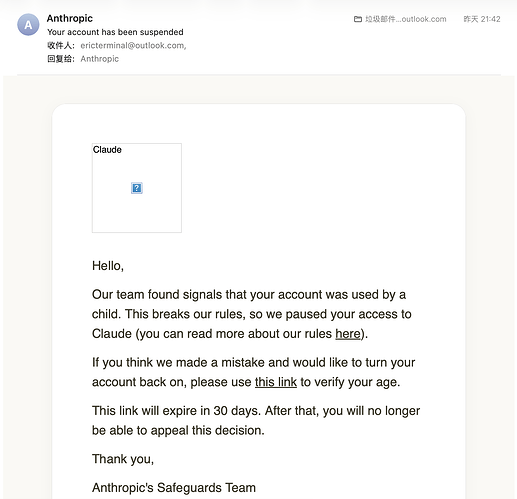The width and height of the screenshot is (517, 499).
Task: Click the 'Hello,' greeting text
Action: pyautogui.click(x=108, y=266)
